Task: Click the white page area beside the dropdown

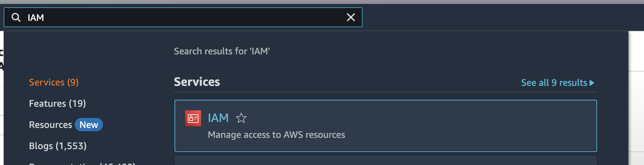Action: pos(636,109)
